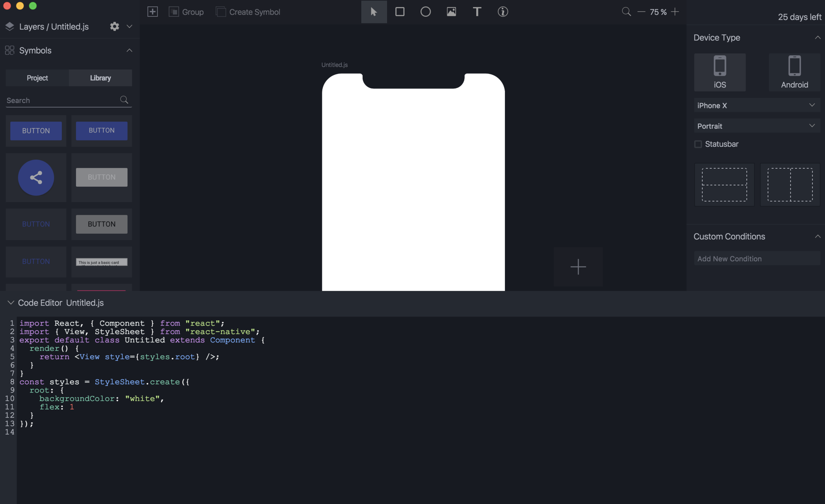Viewport: 825px width, 504px height.
Task: Click the Create Symbol button
Action: 248,12
